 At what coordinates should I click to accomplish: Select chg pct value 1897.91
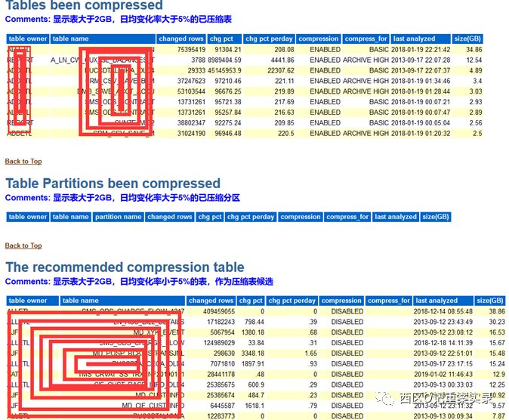pyautogui.click(x=252, y=363)
